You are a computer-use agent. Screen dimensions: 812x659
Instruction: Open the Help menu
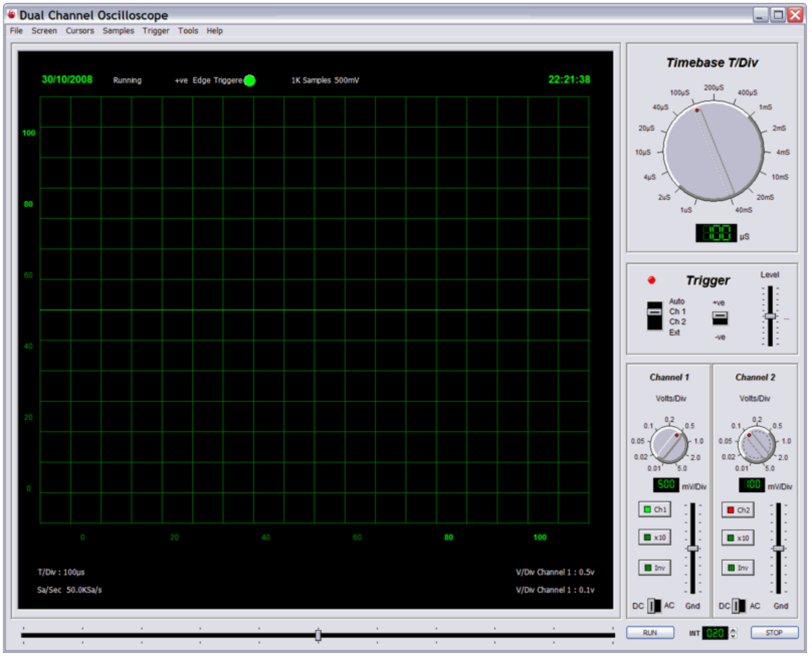point(215,31)
